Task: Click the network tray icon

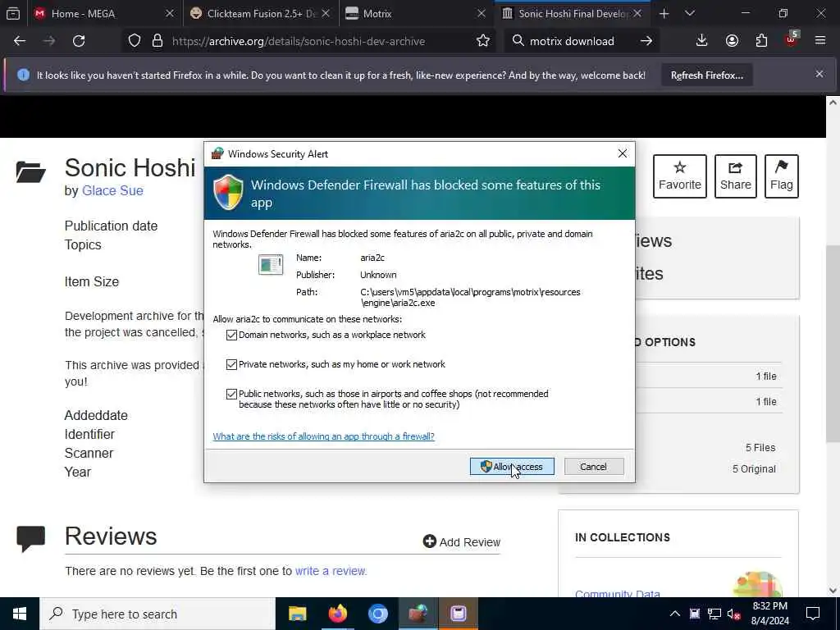Action: coord(714,614)
